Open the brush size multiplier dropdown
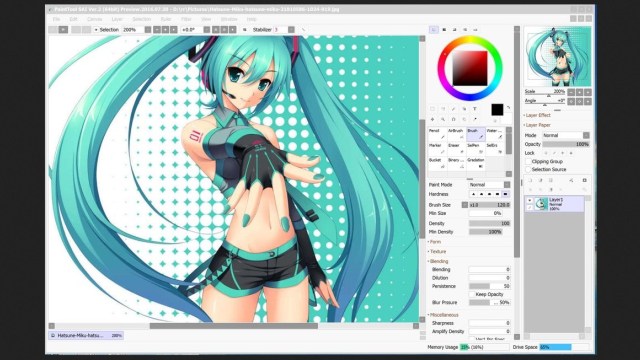 tap(465, 205)
